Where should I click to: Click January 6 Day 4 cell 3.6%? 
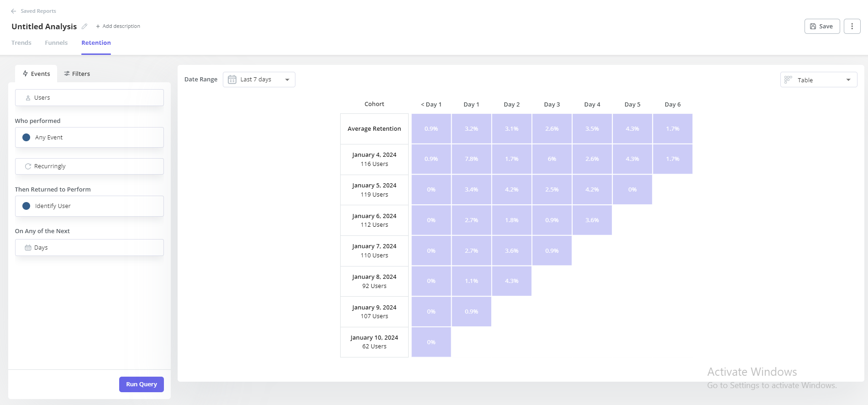click(x=592, y=220)
